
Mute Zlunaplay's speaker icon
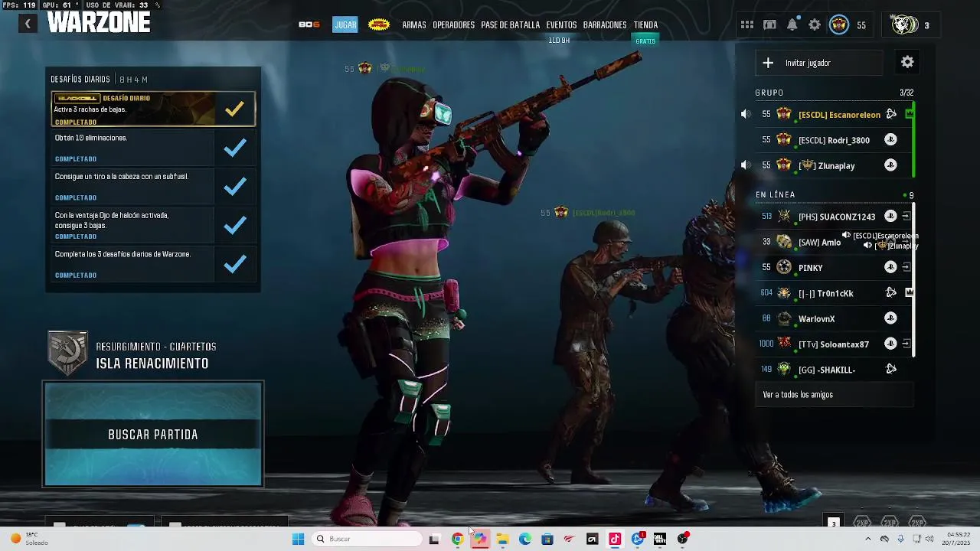[745, 165]
